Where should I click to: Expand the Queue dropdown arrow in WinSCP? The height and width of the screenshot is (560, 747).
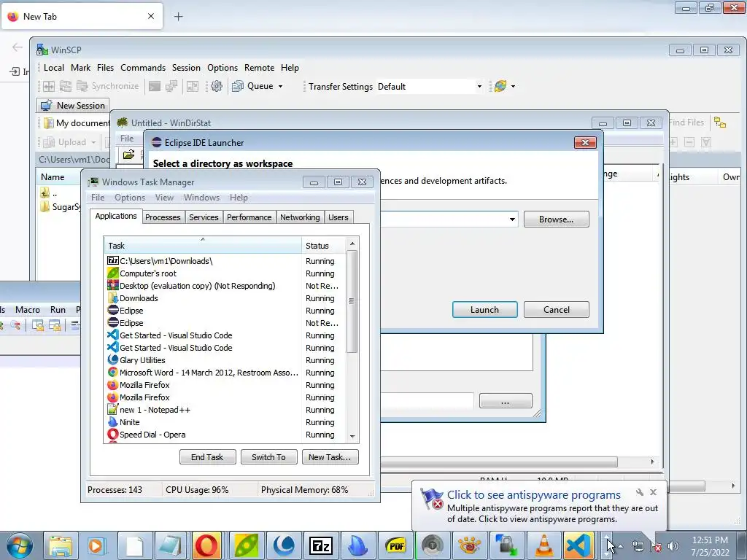point(281,86)
